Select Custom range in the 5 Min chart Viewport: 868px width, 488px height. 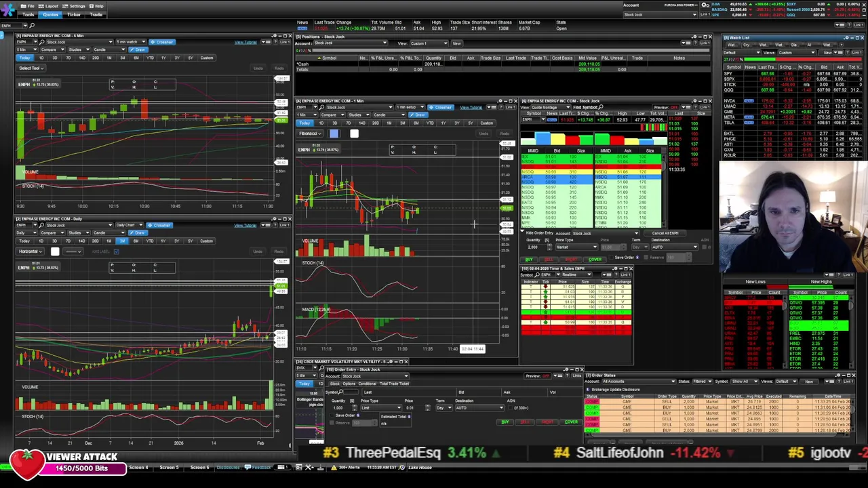pyautogui.click(x=207, y=58)
